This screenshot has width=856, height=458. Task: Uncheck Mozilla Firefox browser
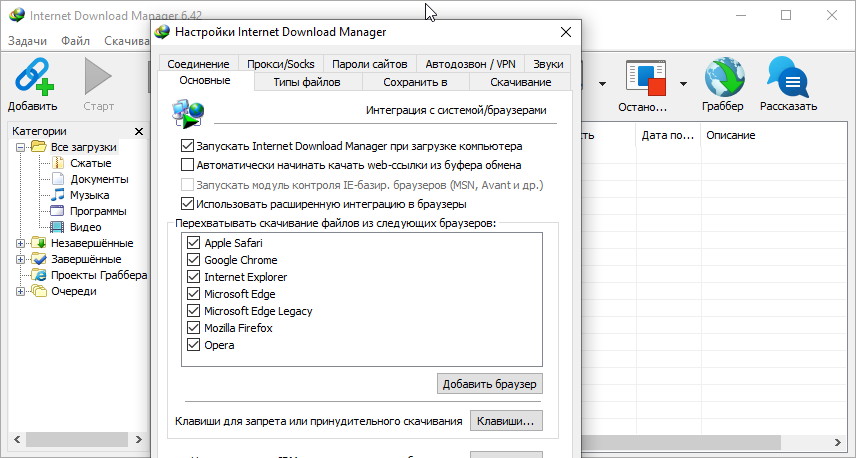(193, 328)
